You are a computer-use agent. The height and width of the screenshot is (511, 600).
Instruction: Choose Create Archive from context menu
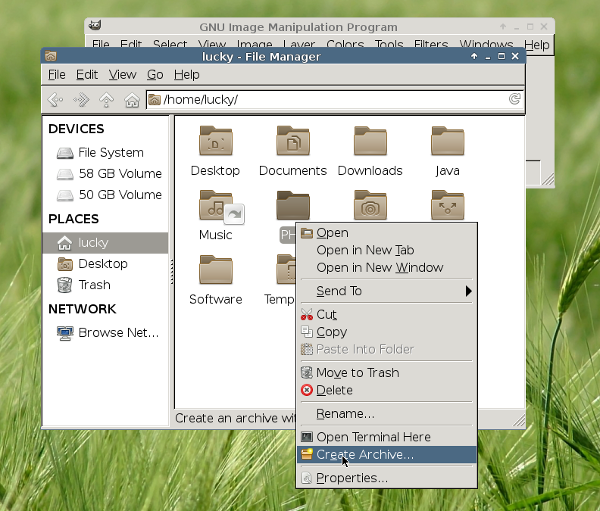pyautogui.click(x=364, y=455)
